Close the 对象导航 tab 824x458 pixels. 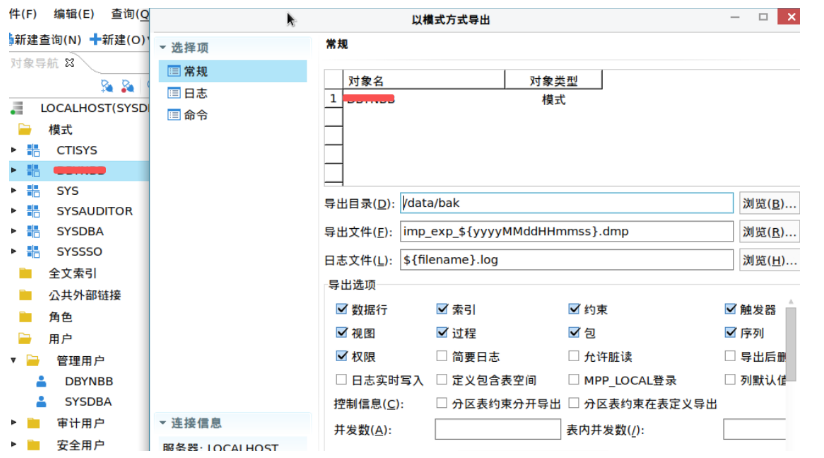coord(70,63)
